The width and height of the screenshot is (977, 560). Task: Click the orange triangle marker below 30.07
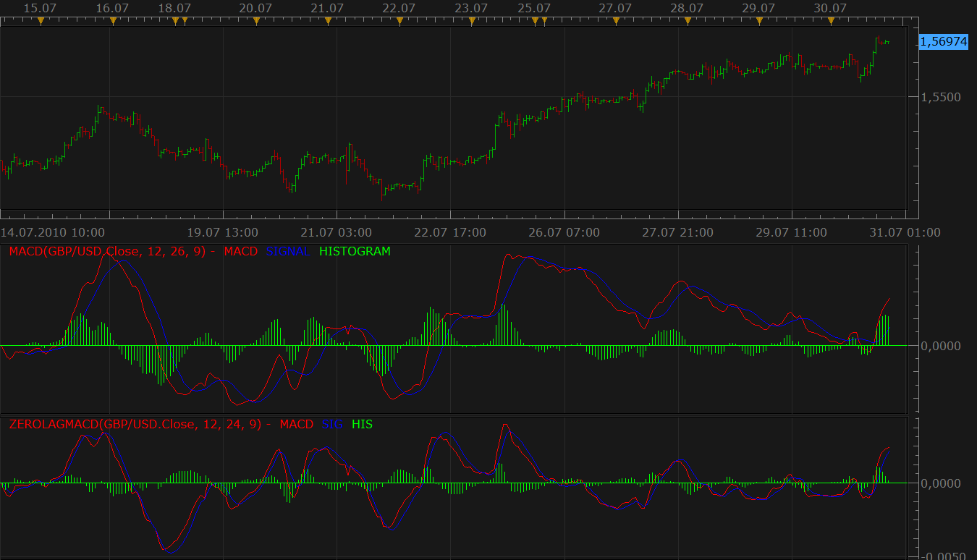coord(831,21)
